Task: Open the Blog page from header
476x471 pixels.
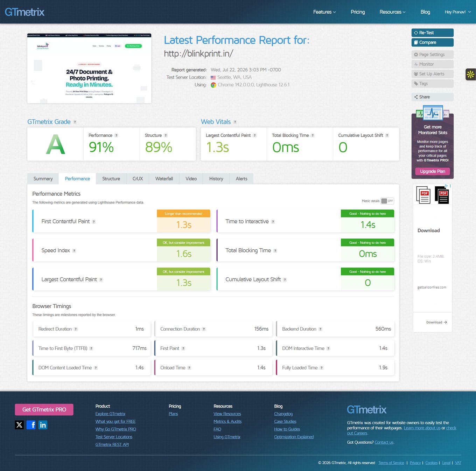Action: (x=425, y=12)
